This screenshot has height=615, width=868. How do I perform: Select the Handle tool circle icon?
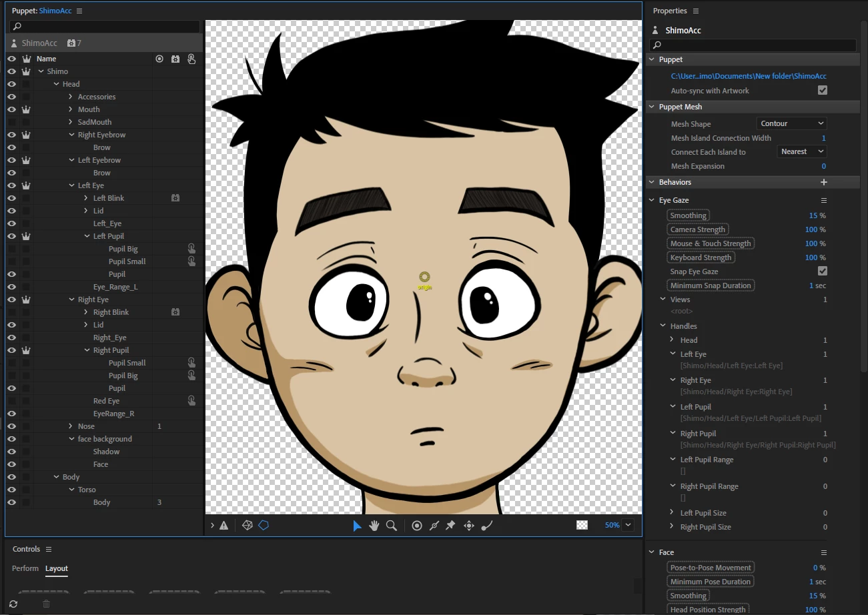[417, 526]
